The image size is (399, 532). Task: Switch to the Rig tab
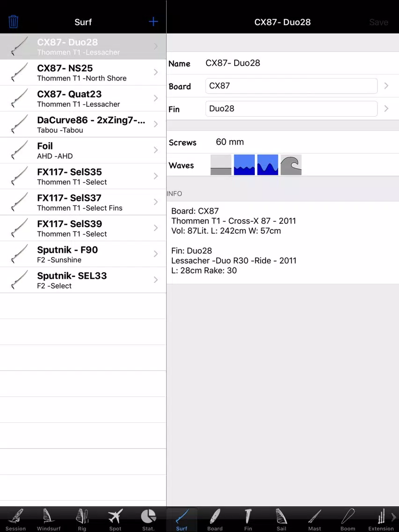pyautogui.click(x=82, y=519)
